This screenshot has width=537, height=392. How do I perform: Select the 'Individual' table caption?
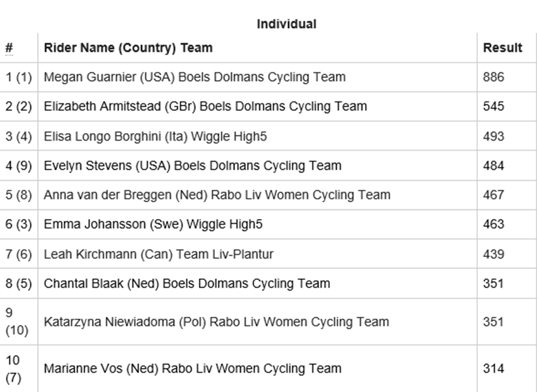(x=286, y=24)
